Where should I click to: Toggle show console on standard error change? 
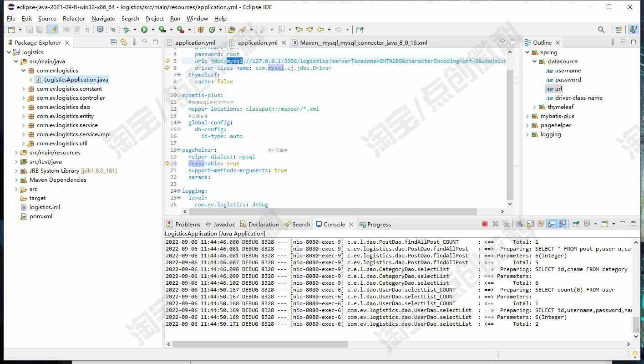click(x=562, y=224)
